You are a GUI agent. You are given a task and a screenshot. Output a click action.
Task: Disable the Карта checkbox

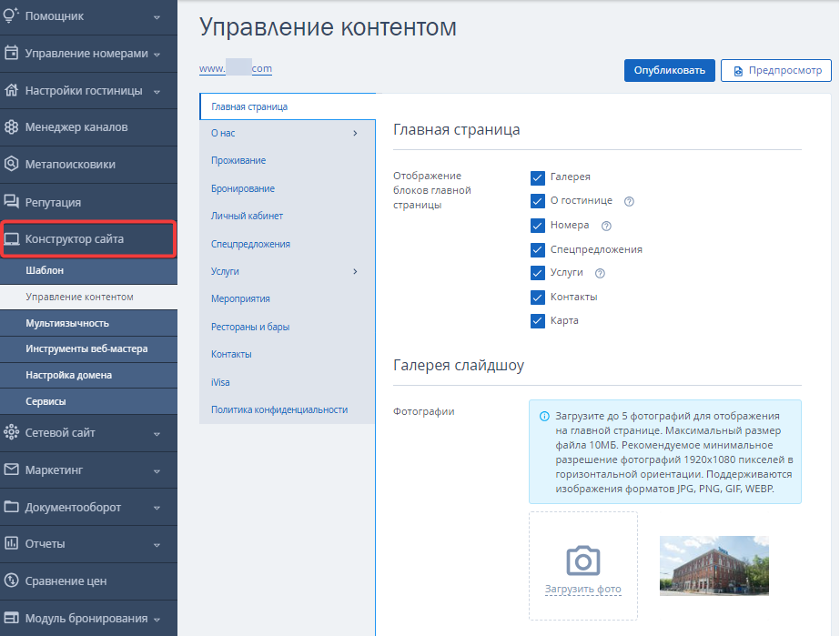tap(537, 321)
